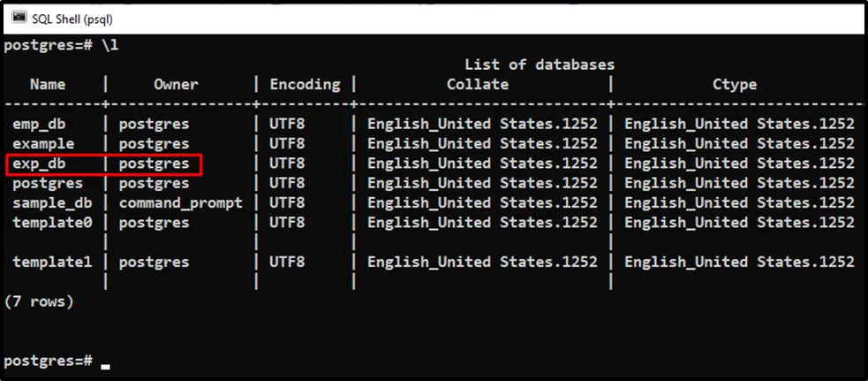The image size is (868, 381).
Task: Click the command_prompt owner entry
Action: pos(180,202)
